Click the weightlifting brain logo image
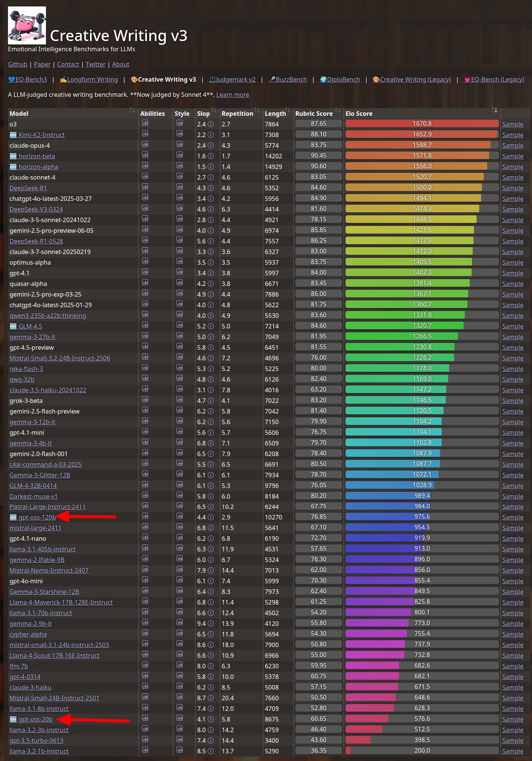Viewport: 532px width, 761px height. click(27, 25)
